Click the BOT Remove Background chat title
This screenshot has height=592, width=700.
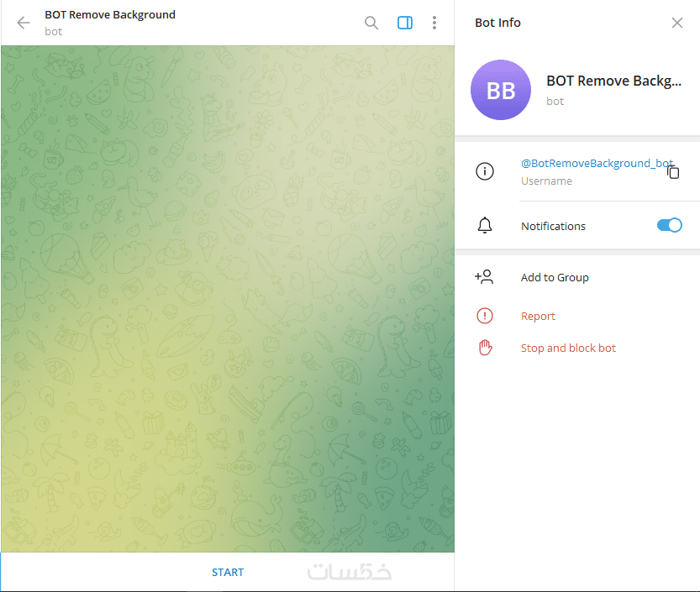[x=110, y=15]
